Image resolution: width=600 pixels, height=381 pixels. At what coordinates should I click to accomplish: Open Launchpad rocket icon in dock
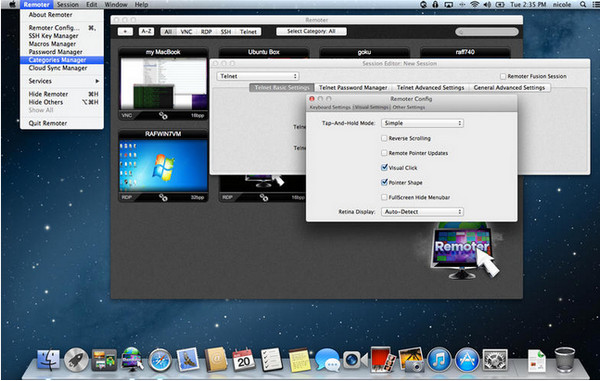click(x=76, y=360)
